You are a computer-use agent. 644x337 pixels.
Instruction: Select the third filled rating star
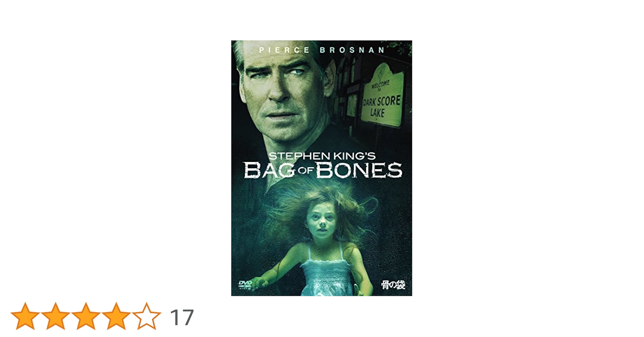pyautogui.click(x=86, y=316)
